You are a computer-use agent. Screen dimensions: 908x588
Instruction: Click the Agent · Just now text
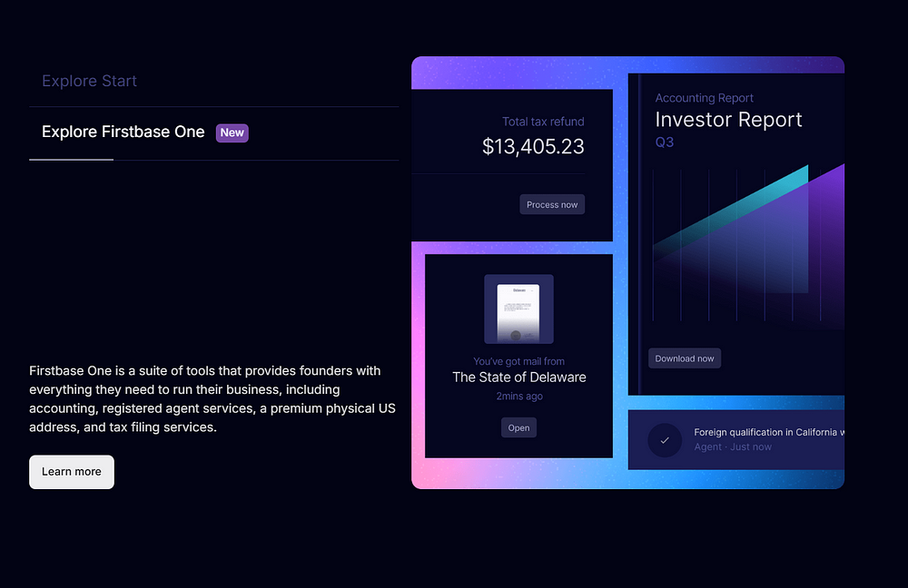click(733, 446)
